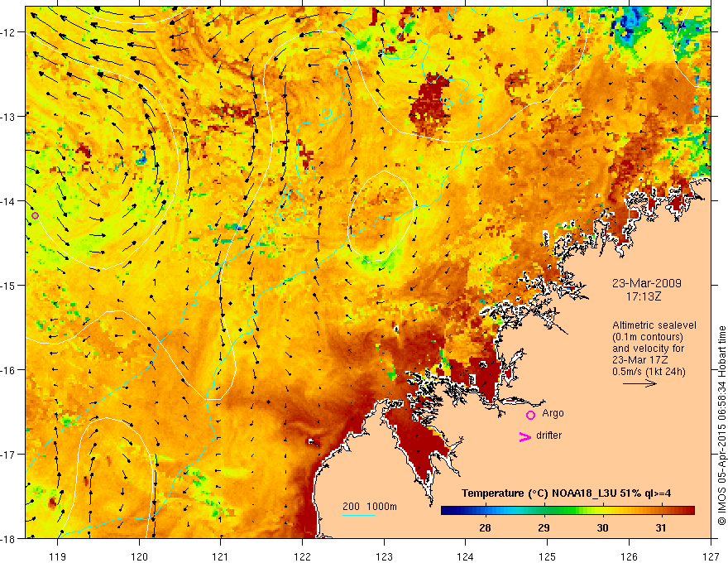
Task: Click the color bar value "29"
Action: tap(544, 527)
